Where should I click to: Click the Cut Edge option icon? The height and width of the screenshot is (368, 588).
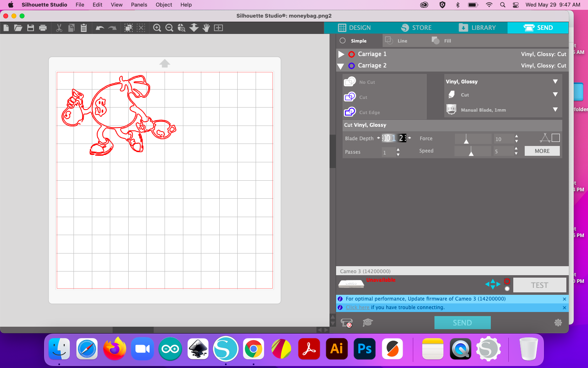(x=350, y=112)
